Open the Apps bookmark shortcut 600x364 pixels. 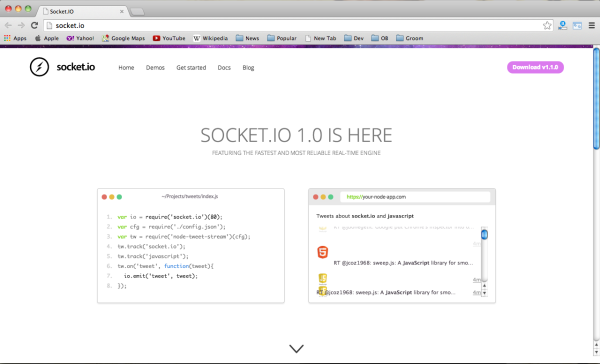15,38
